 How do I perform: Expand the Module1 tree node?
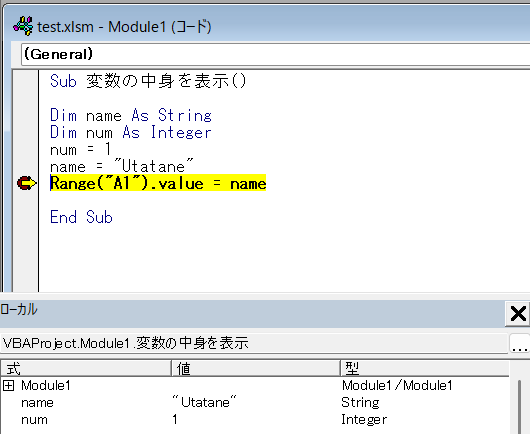pos(8,385)
